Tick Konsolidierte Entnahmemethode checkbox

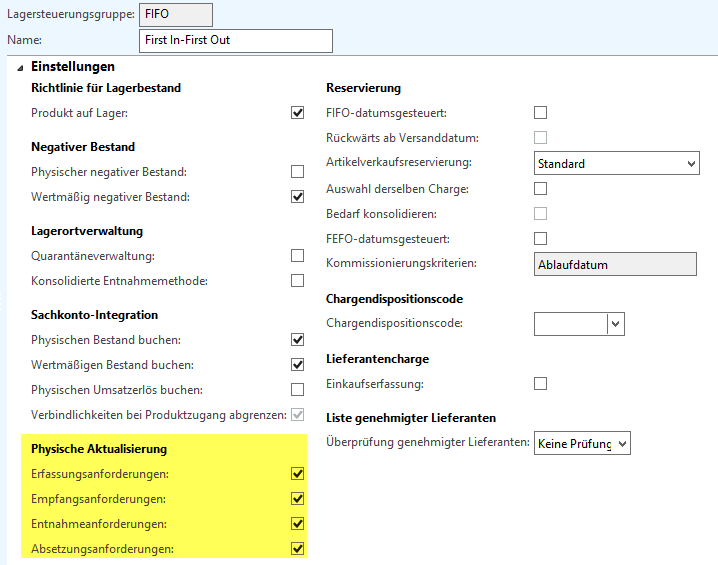pyautogui.click(x=297, y=281)
